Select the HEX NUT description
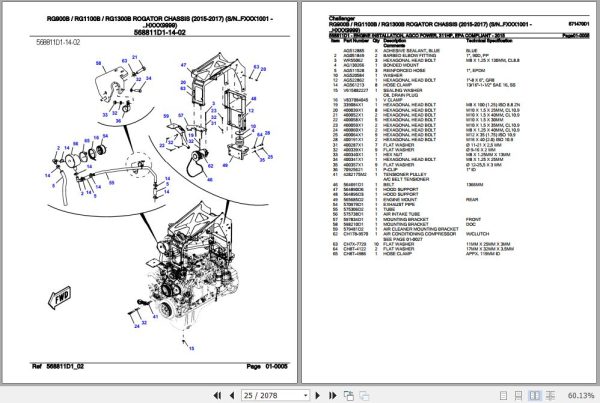600x403 pixels. click(x=393, y=155)
